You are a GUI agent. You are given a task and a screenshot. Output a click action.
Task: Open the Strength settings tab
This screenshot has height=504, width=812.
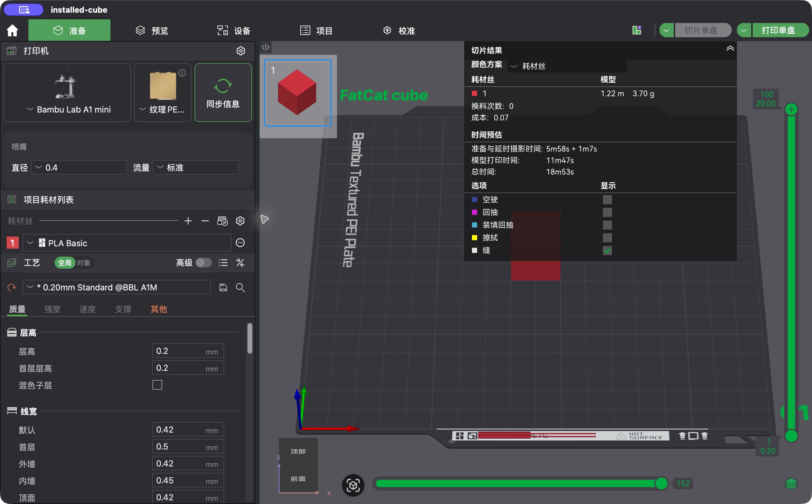[52, 309]
